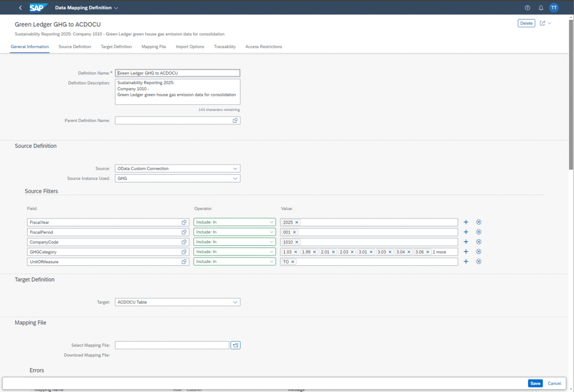Remove the FiscalPeriod filter row
The height and width of the screenshot is (392, 574).
tap(479, 232)
